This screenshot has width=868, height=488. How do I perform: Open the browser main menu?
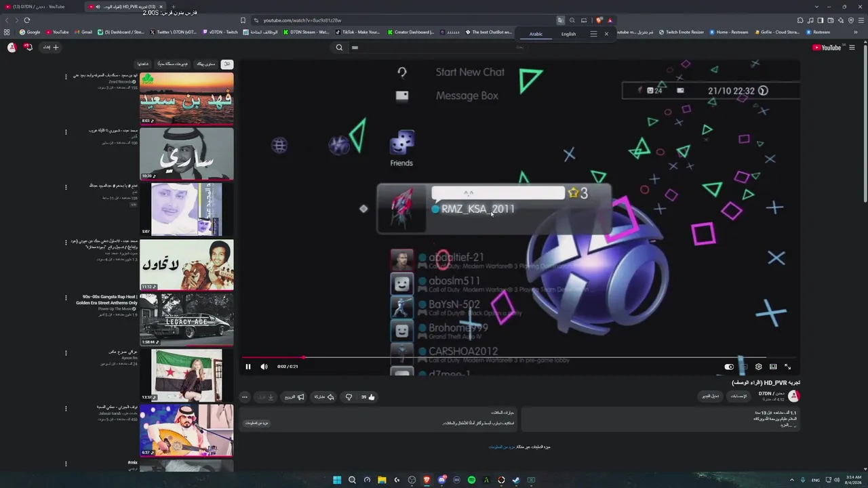(860, 20)
